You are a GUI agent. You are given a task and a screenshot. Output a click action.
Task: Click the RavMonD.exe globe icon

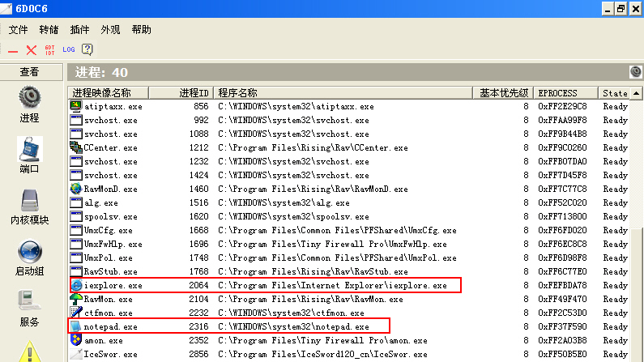point(75,189)
